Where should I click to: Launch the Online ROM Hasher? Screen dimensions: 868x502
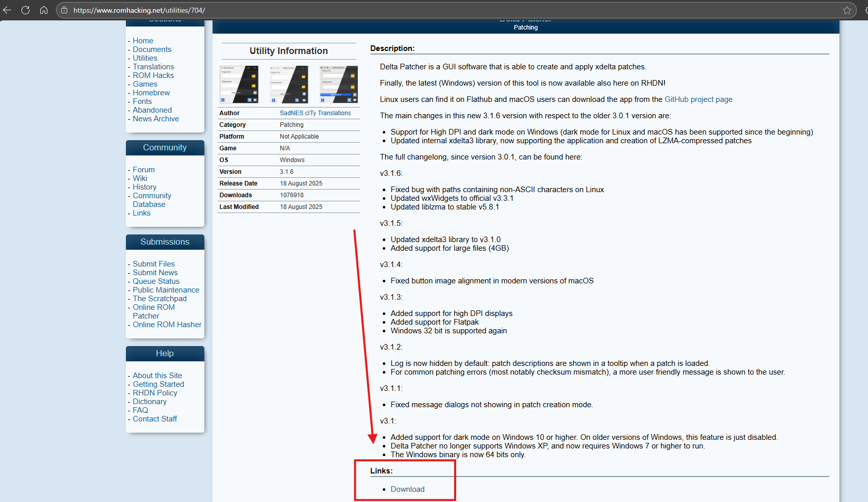[x=167, y=325]
